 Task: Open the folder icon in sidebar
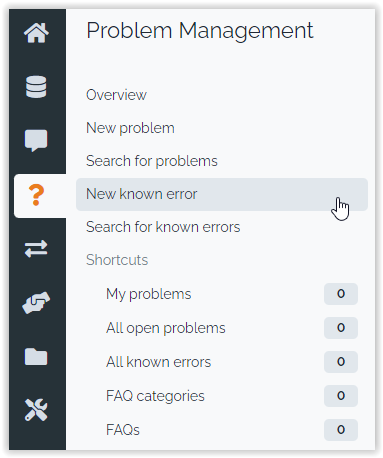[x=36, y=357]
